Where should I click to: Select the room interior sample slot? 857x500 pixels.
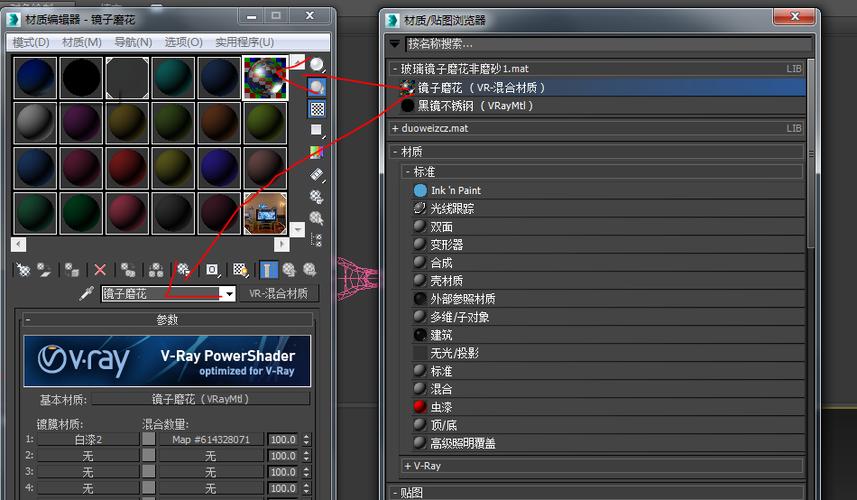[265, 213]
